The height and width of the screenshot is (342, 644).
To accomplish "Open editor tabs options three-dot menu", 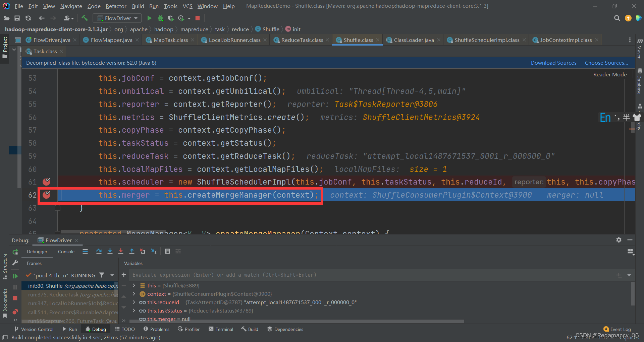I will (630, 40).
